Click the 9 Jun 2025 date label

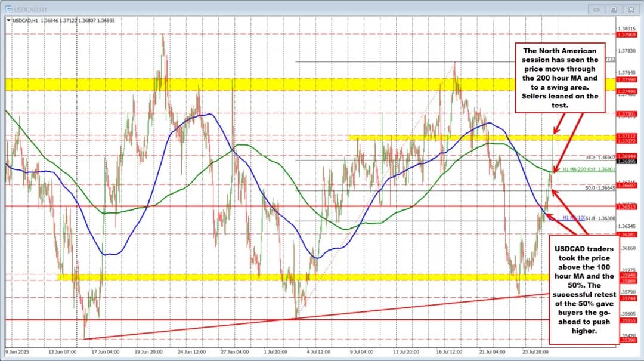[18, 351]
